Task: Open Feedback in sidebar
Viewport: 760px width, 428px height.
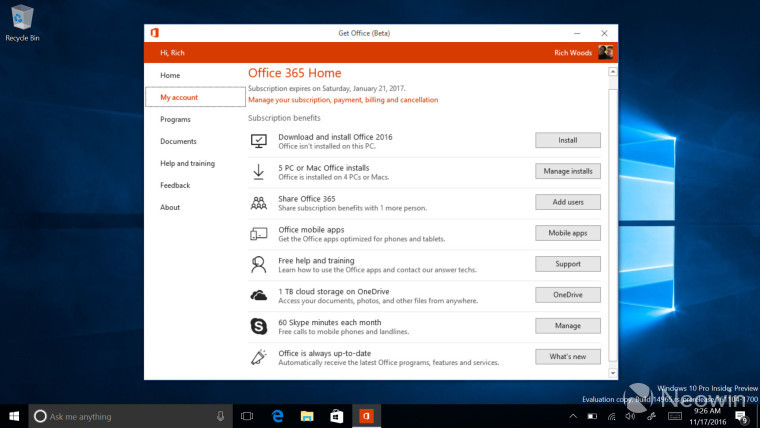Action: pos(175,185)
